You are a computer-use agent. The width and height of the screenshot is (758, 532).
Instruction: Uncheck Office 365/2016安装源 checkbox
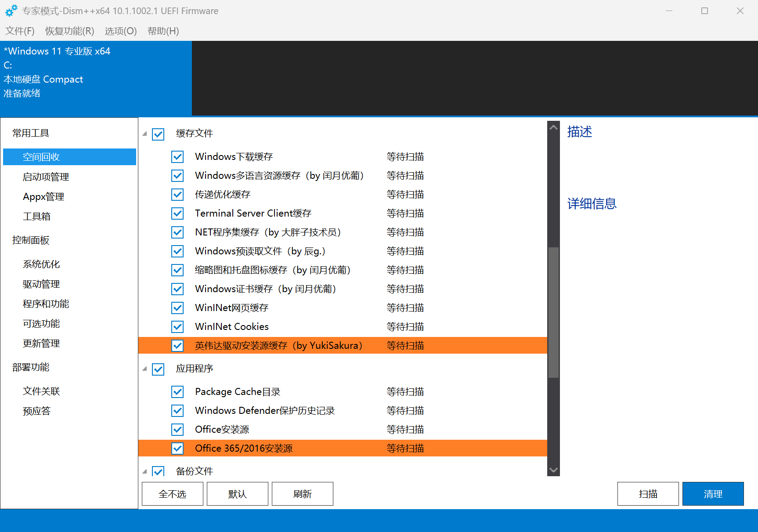click(177, 449)
